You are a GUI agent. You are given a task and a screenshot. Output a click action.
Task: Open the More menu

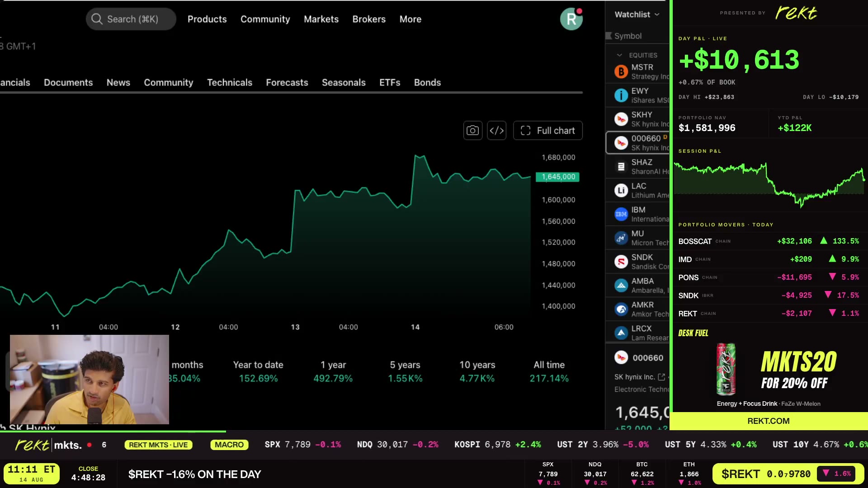click(410, 19)
